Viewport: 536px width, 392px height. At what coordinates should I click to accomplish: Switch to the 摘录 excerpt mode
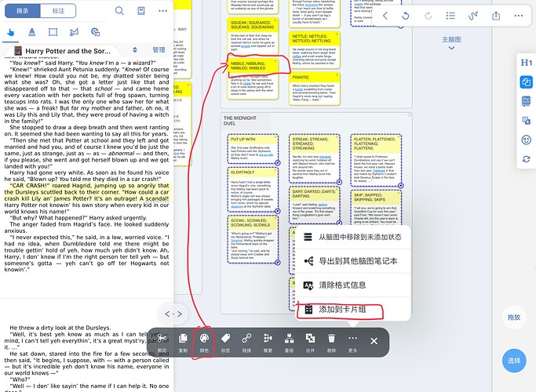click(23, 11)
